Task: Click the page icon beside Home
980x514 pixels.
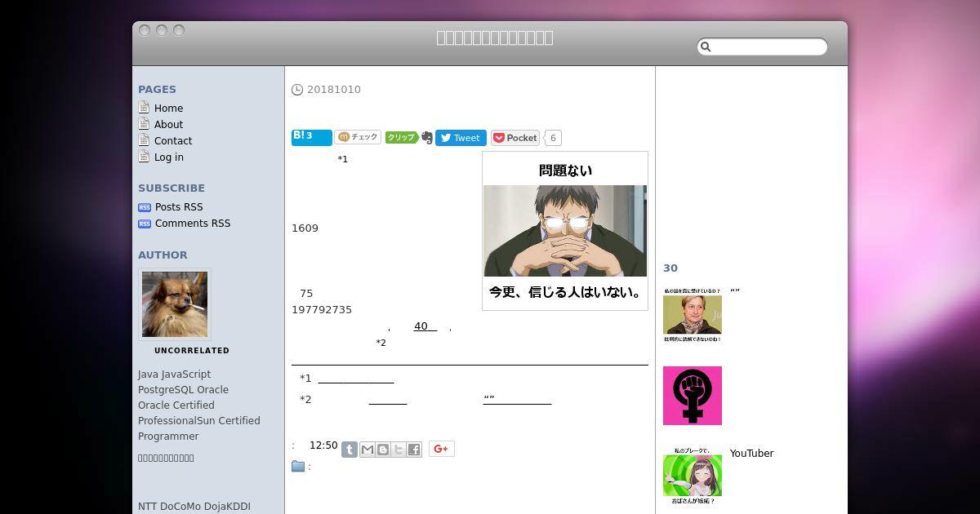Action: pyautogui.click(x=144, y=108)
